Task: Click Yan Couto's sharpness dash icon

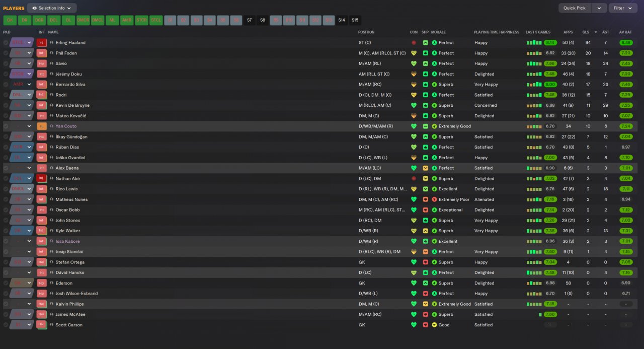Action: pos(425,126)
